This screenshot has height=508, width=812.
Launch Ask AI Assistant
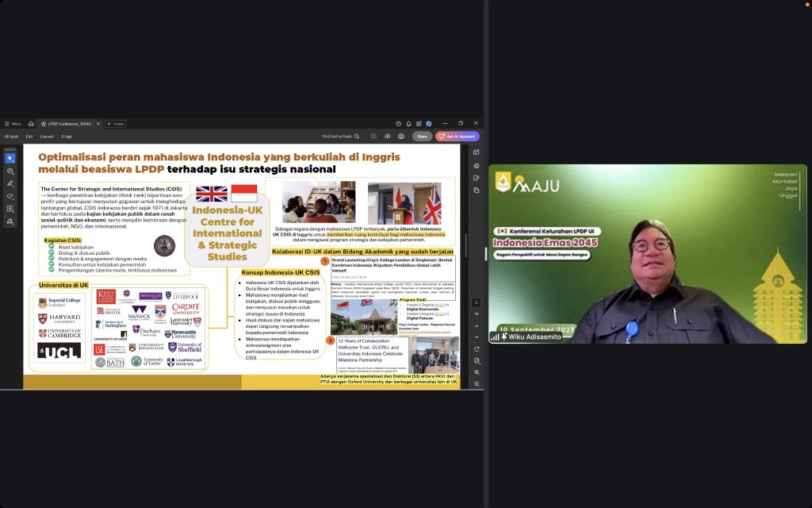(x=458, y=137)
